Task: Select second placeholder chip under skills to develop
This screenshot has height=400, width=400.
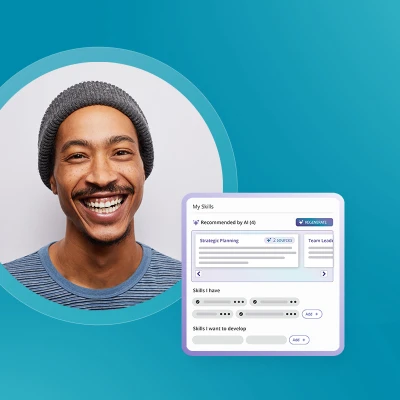Action: [266, 340]
